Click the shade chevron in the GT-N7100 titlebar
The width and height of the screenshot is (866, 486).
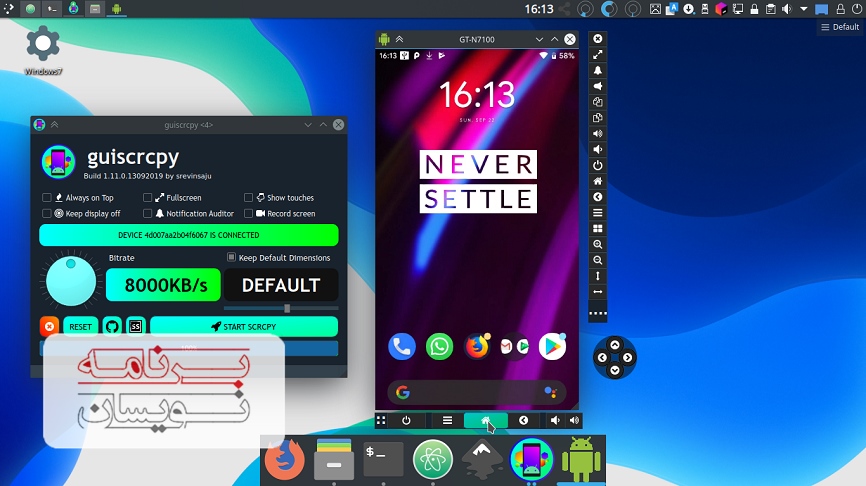pyautogui.click(x=399, y=39)
